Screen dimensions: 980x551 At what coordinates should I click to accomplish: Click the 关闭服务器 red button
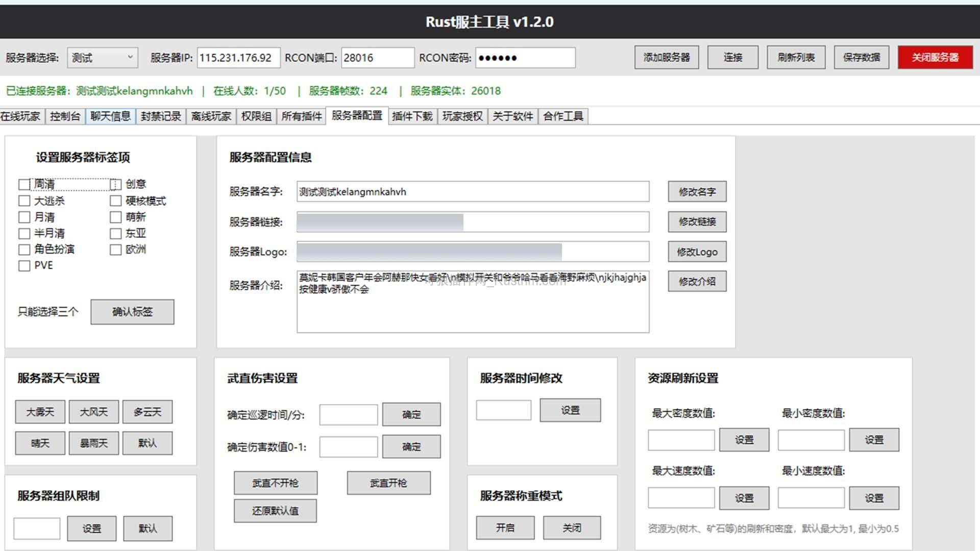click(935, 57)
